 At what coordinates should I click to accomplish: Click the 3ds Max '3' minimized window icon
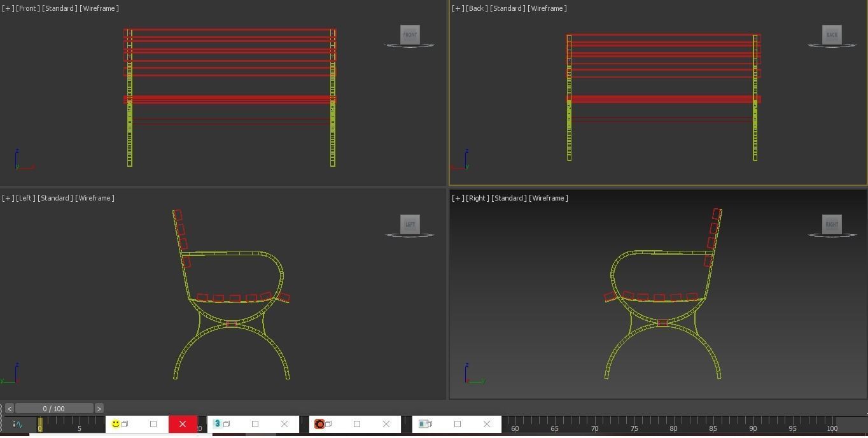(x=217, y=424)
